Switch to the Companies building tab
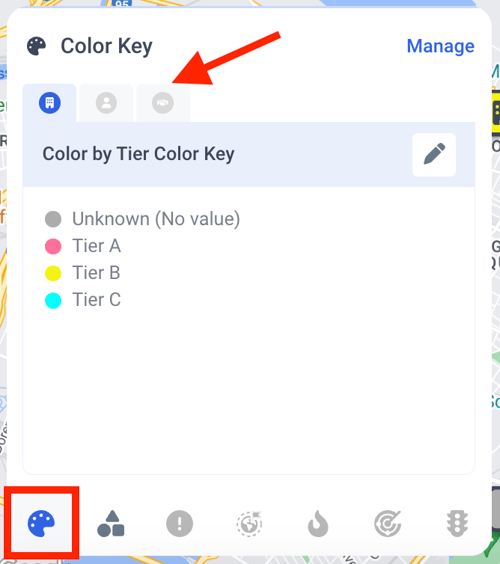 (x=50, y=103)
